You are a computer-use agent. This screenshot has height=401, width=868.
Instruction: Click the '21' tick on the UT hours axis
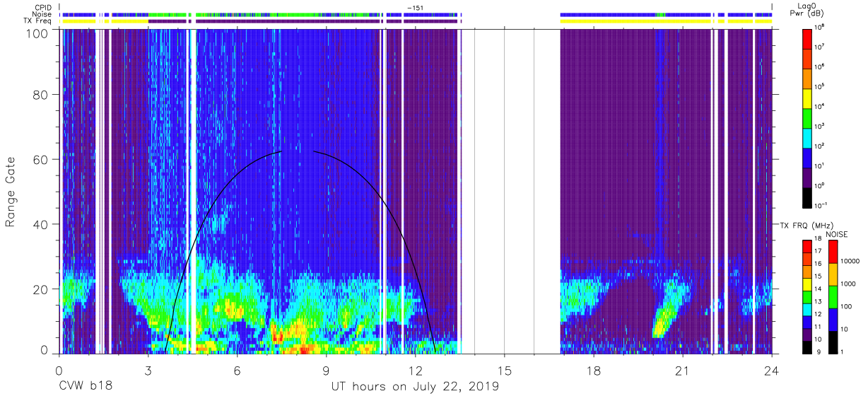pyautogui.click(x=682, y=370)
